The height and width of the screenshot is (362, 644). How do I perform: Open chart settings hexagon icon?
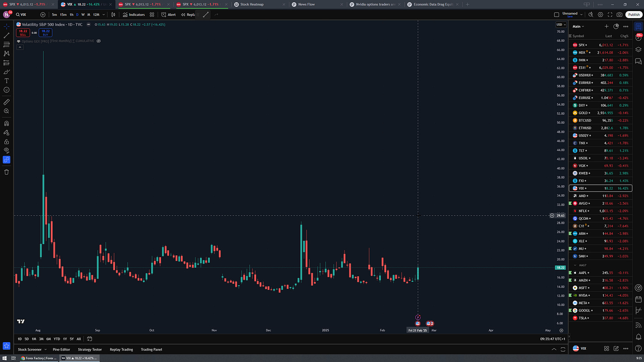click(x=602, y=15)
